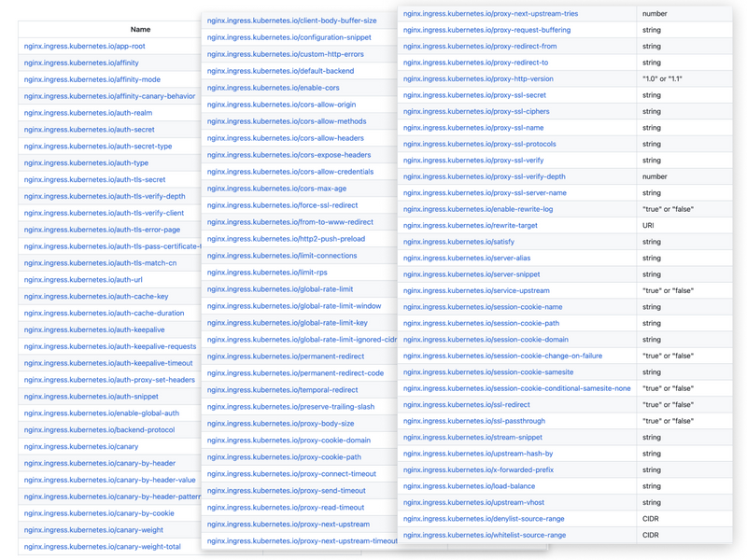Select the proxy-ssl-protocols annotation link
The image size is (747, 560).
479,144
